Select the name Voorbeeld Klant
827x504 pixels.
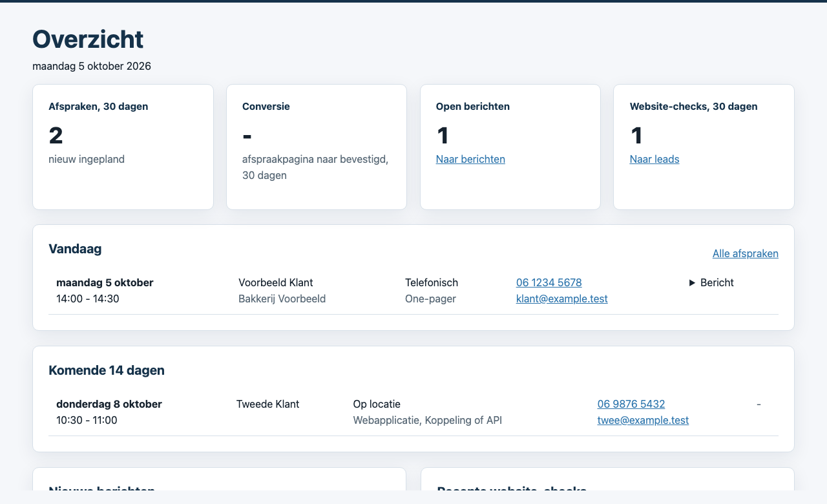[x=276, y=282]
